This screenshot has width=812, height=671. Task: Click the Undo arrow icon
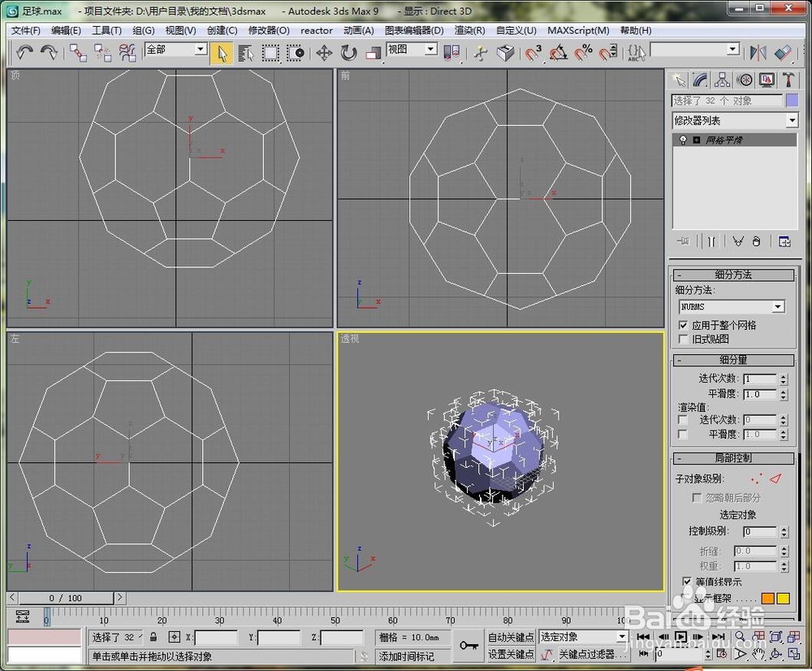pyautogui.click(x=24, y=52)
